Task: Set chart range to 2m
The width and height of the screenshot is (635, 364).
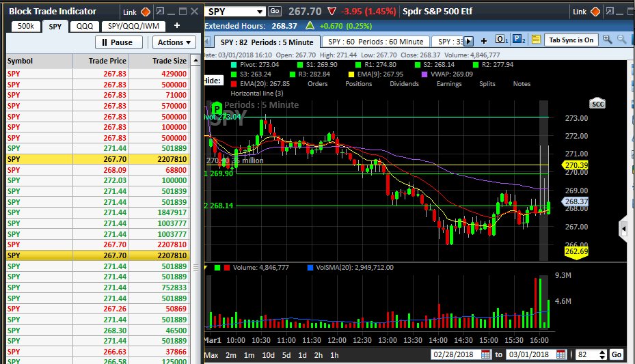Action: coord(231,355)
